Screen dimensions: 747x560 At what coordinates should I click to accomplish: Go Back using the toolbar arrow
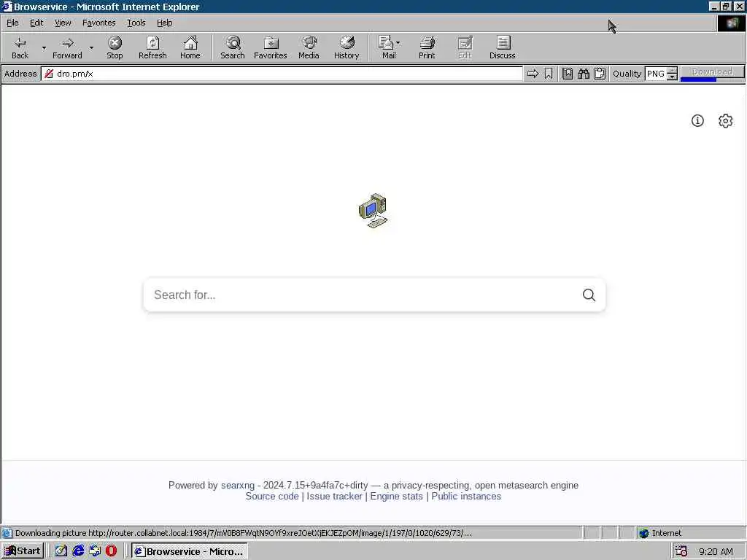(x=20, y=47)
